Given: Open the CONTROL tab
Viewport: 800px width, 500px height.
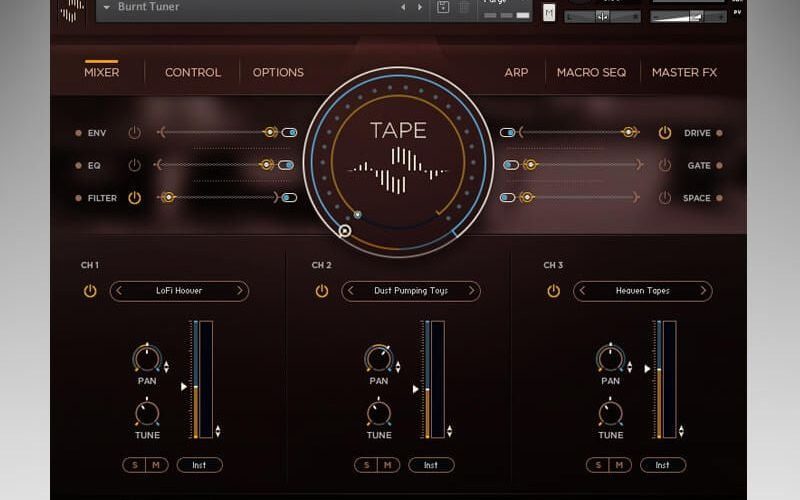Looking at the screenshot, I should pyautogui.click(x=193, y=72).
